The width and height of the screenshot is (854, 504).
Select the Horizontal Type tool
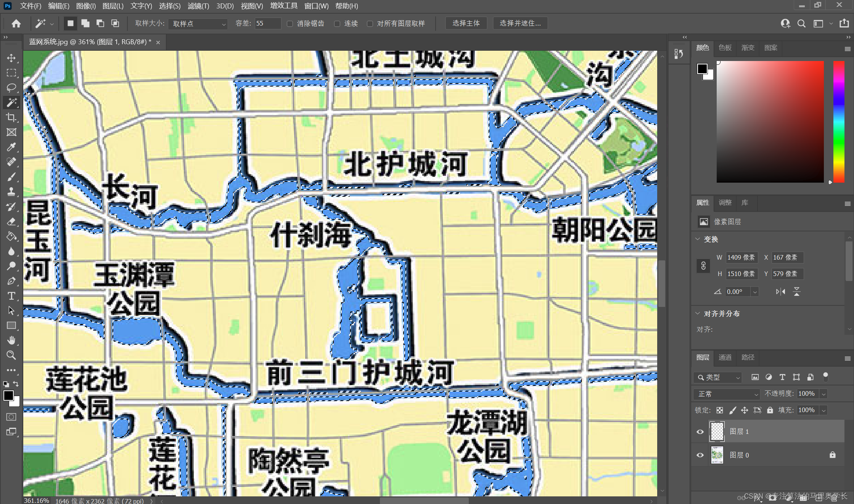click(x=11, y=296)
